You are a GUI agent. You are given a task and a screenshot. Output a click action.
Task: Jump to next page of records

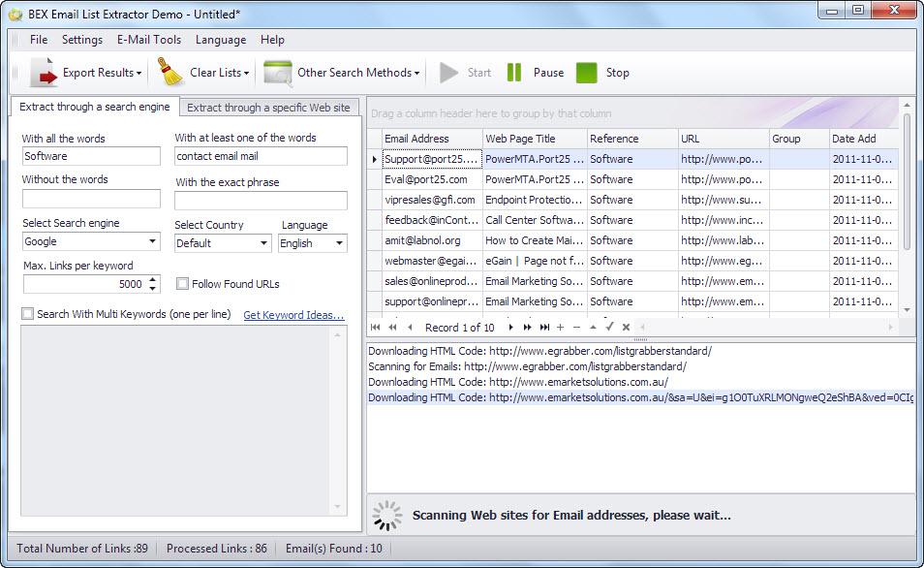click(528, 327)
